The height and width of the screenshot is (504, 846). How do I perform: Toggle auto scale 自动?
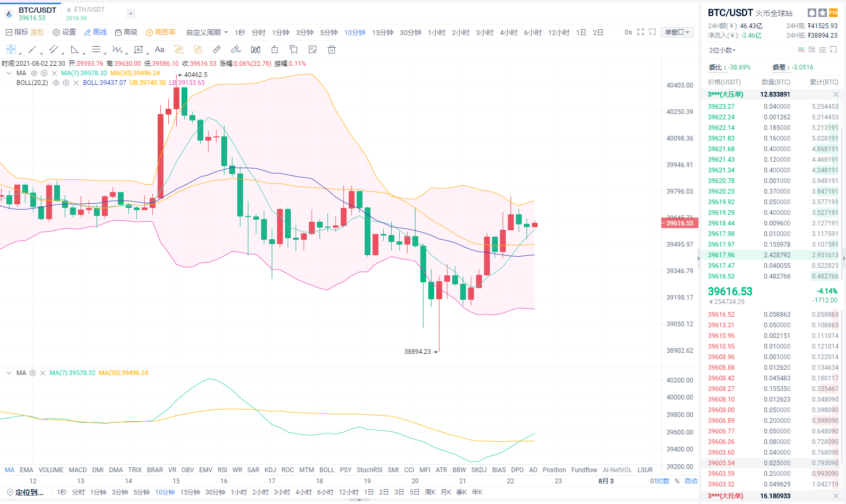pos(691,481)
